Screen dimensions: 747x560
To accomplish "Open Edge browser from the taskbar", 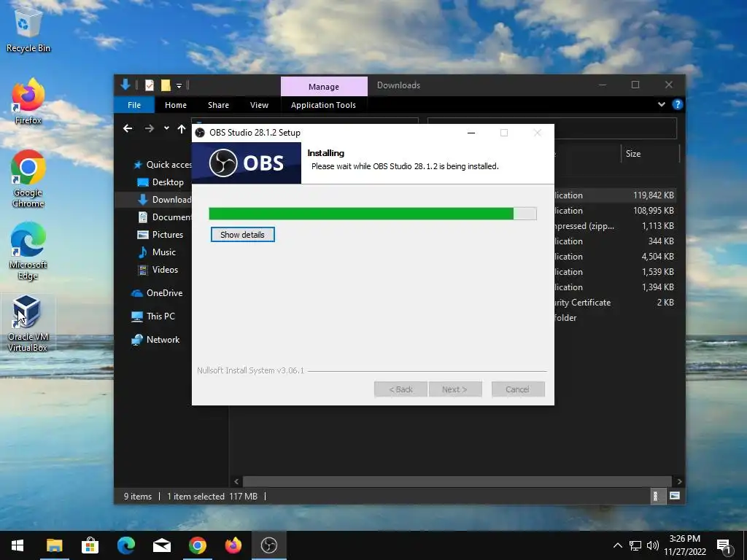I will coord(126,545).
